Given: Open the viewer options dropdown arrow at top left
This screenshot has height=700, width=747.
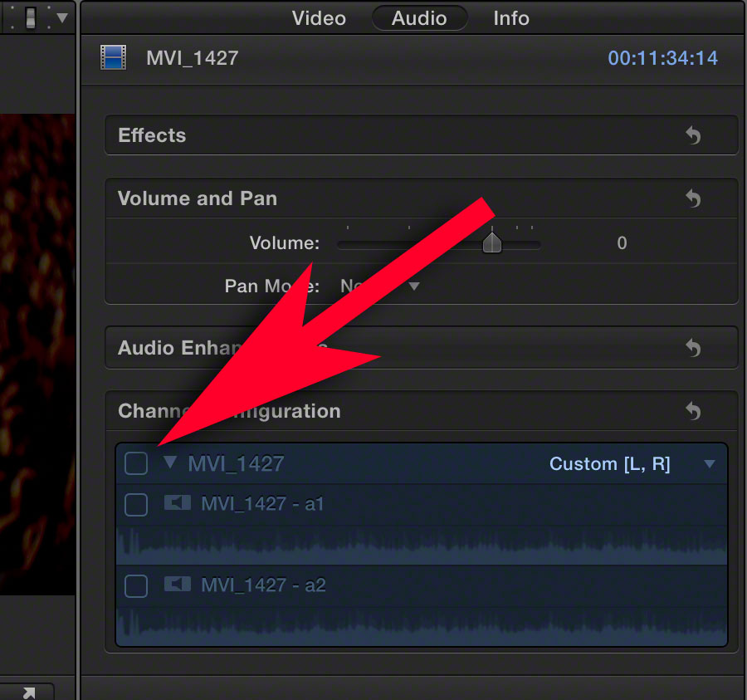Looking at the screenshot, I should [62, 18].
